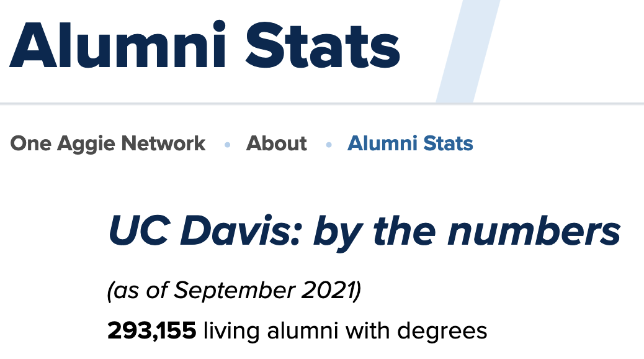
Task: Click the bold "293,155" figure
Action: (152, 330)
